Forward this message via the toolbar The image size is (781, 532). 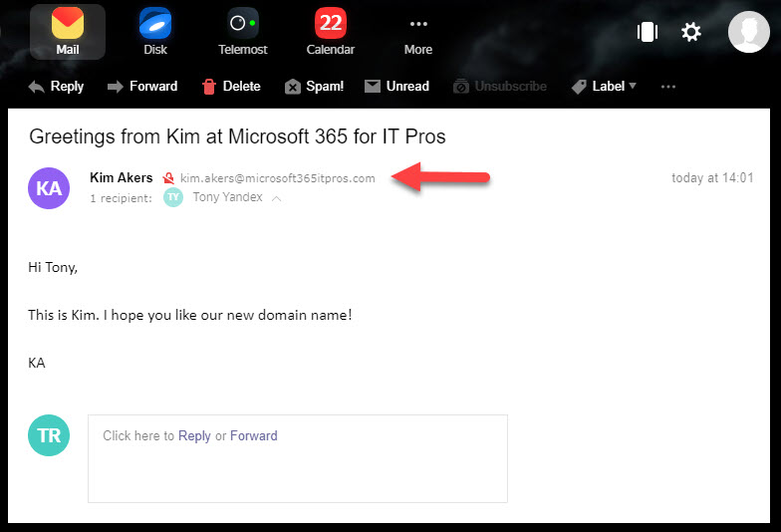pyautogui.click(x=142, y=86)
